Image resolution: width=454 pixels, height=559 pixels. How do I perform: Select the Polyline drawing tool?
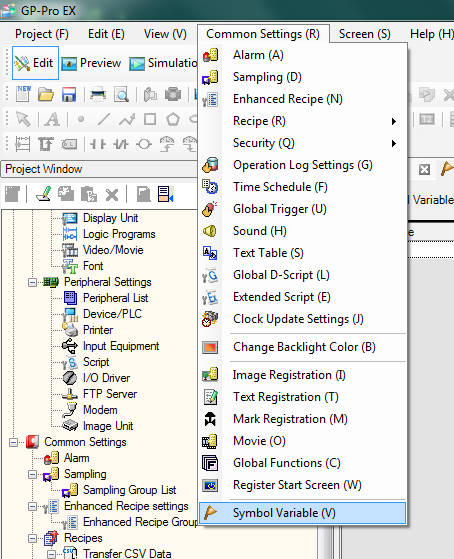coord(127,119)
